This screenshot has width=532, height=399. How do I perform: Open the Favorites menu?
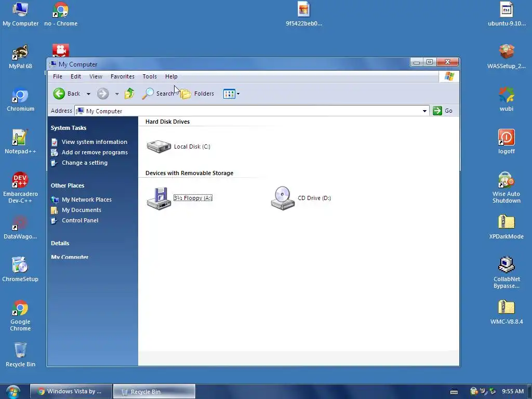(x=123, y=76)
